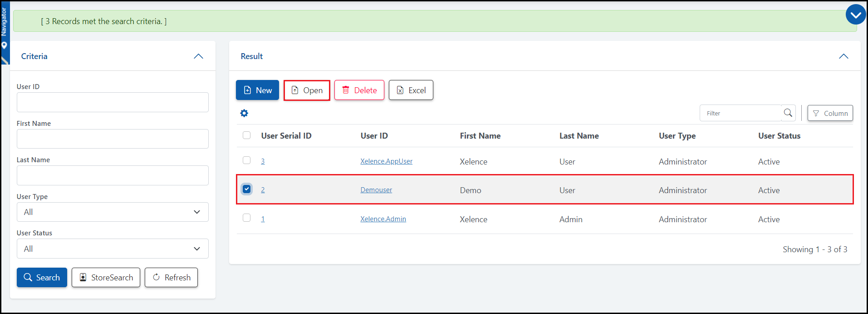Image resolution: width=868 pixels, height=314 pixels.
Task: Click the filter magnifier search icon
Action: (788, 113)
